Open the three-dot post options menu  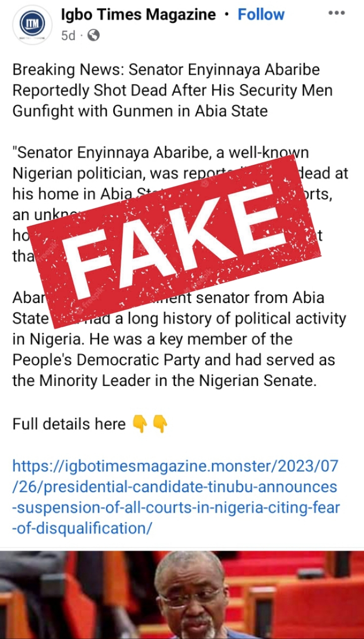coord(337,13)
